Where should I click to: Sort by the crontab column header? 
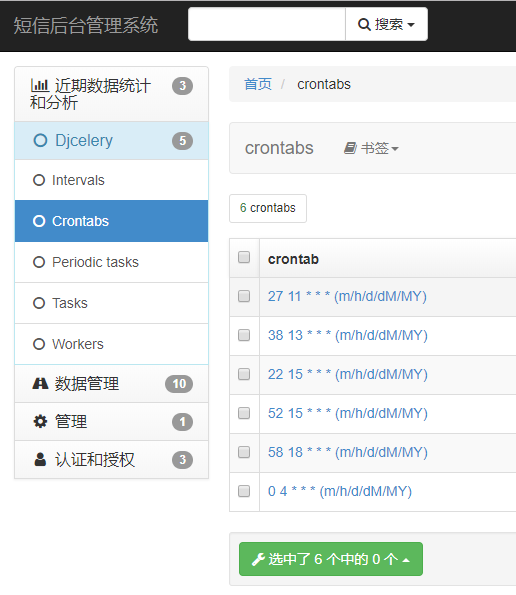coord(293,259)
